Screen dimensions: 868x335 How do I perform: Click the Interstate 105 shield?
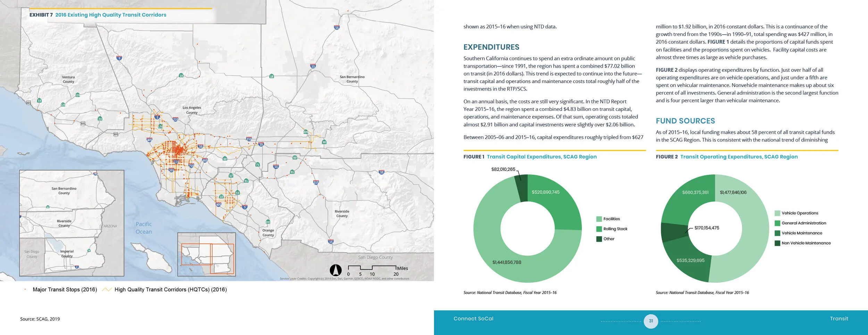pos(171,170)
